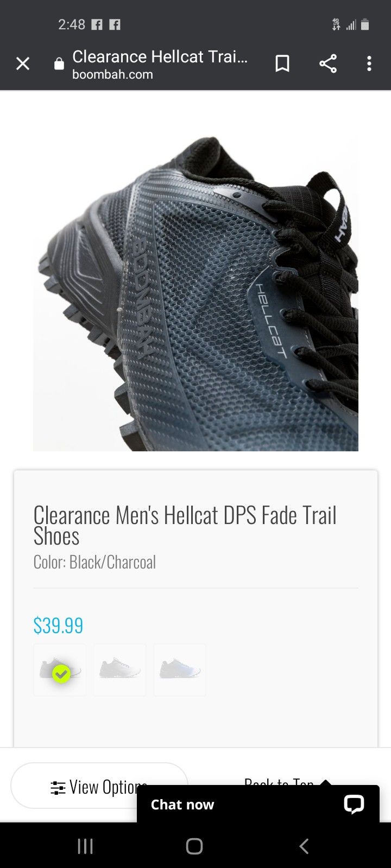This screenshot has height=868, width=391.
Task: Expand Back to Top arrow
Action: coord(326,782)
